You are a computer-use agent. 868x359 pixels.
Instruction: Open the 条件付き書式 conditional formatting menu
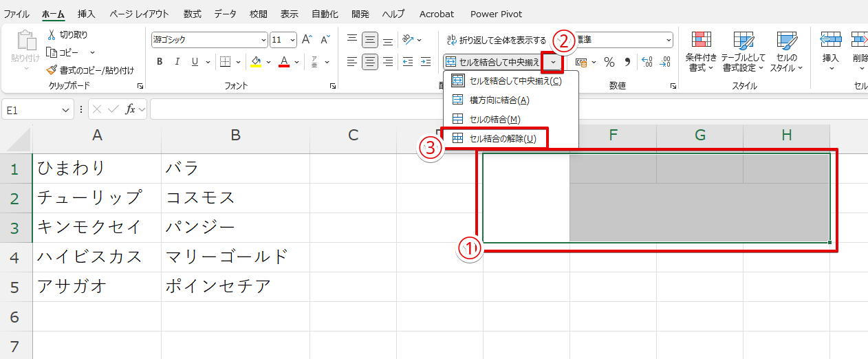click(701, 52)
